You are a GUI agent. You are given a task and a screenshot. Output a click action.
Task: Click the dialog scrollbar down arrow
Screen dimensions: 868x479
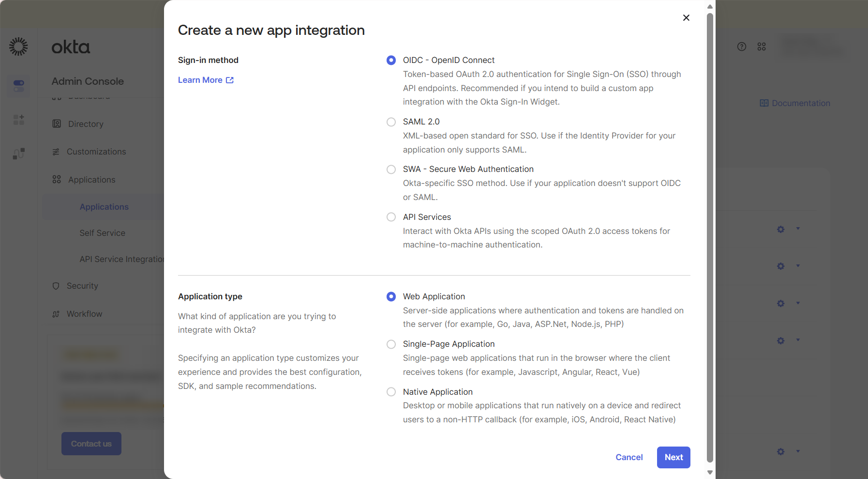click(710, 472)
